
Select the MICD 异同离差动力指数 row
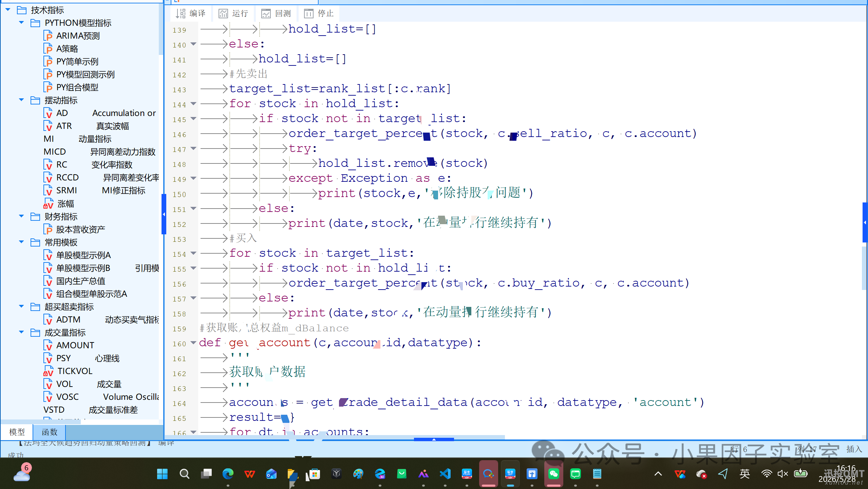[x=99, y=152]
